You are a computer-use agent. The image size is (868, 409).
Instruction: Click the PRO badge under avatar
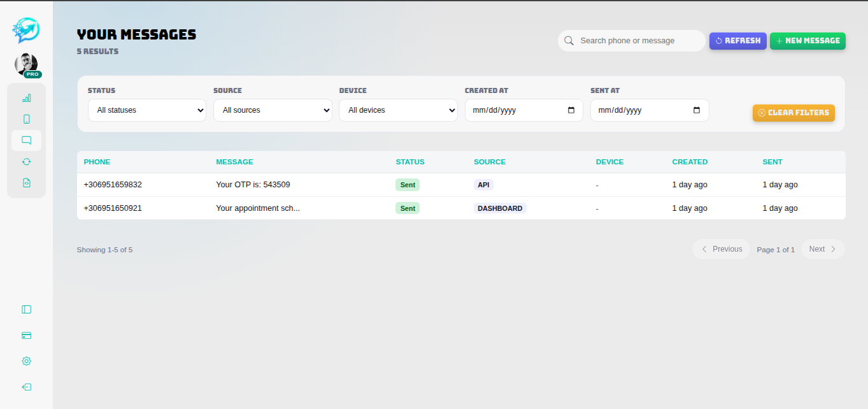pyautogui.click(x=32, y=75)
